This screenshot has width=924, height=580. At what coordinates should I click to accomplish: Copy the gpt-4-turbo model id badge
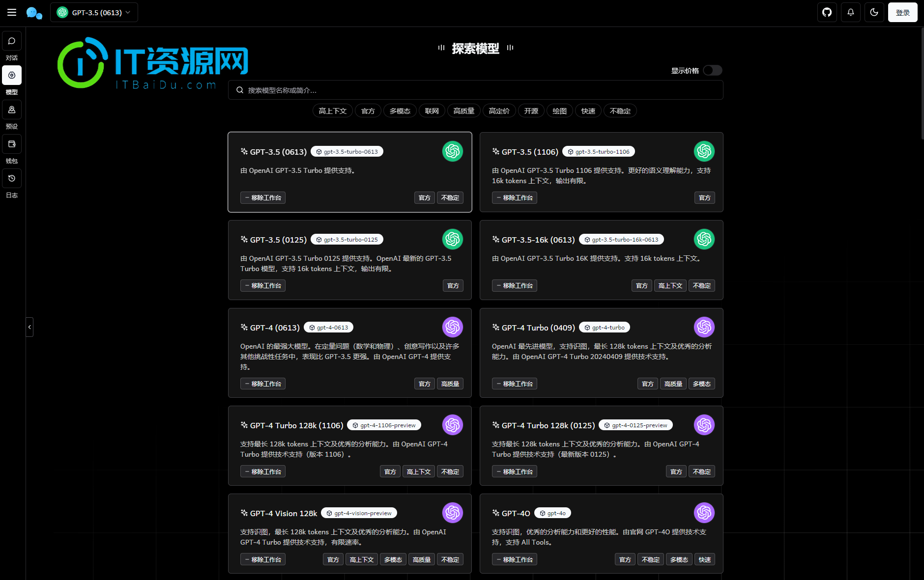[x=605, y=328]
